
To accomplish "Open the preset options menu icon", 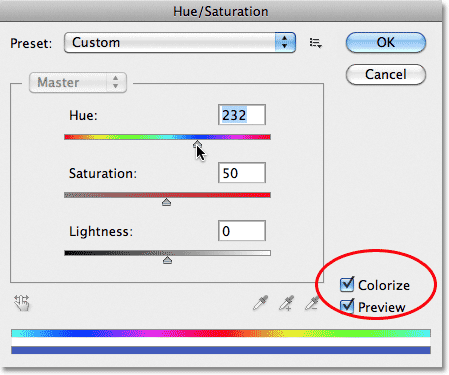I will point(315,43).
